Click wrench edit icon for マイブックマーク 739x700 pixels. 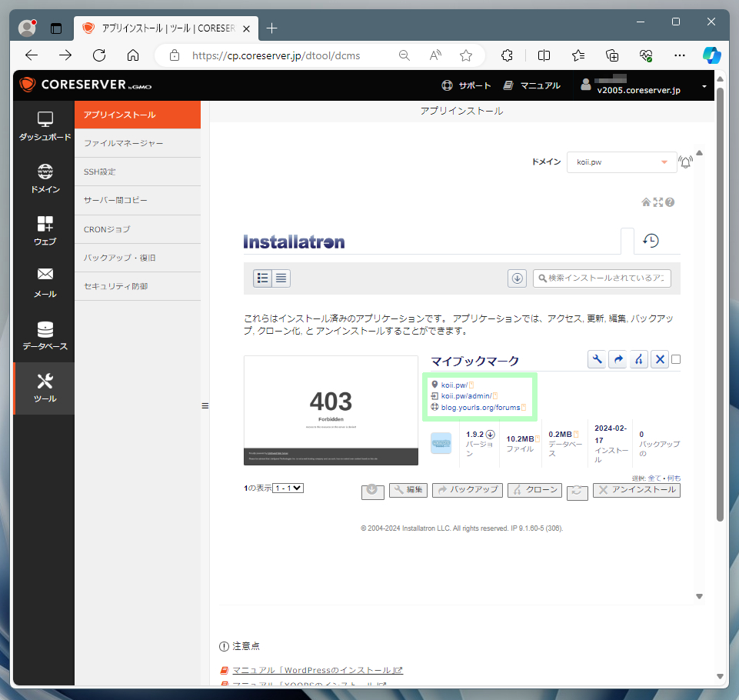[597, 360]
